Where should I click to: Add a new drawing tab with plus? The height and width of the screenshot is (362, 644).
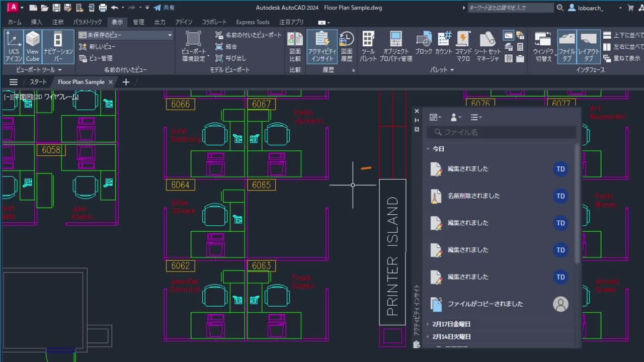point(126,82)
